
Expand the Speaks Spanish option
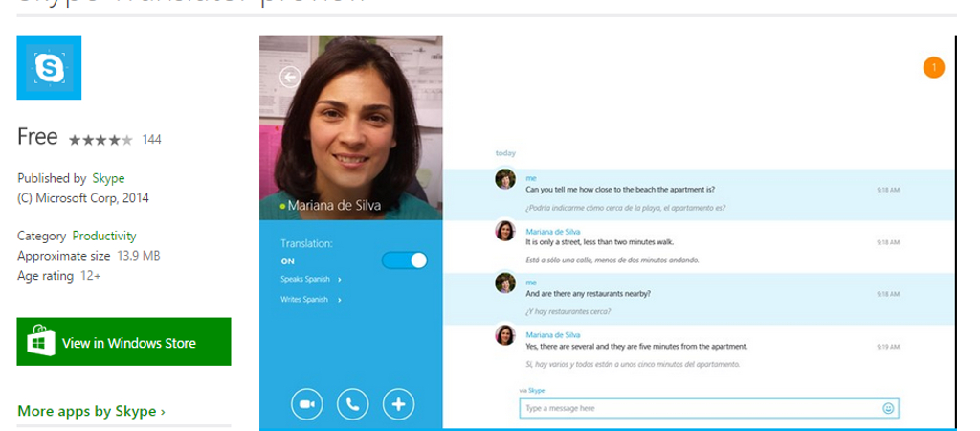pos(311,279)
